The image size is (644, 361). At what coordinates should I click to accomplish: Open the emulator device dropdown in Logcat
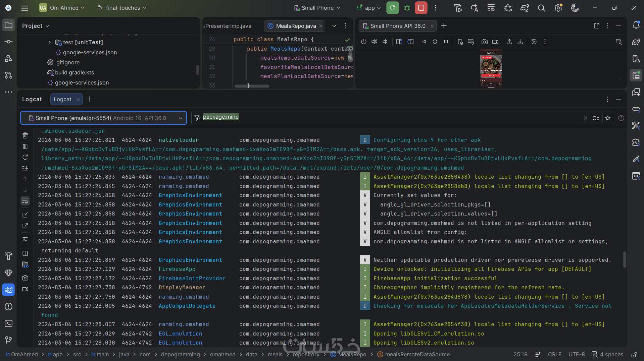pyautogui.click(x=103, y=118)
